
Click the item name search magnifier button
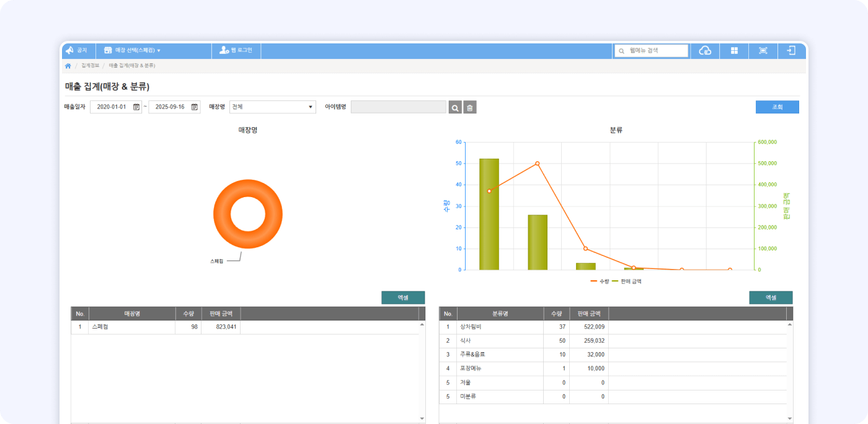pos(455,108)
